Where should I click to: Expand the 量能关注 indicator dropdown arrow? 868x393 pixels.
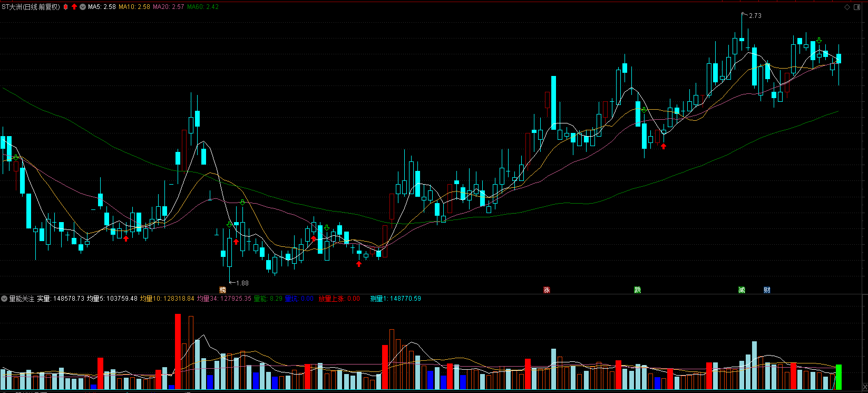tap(4, 299)
